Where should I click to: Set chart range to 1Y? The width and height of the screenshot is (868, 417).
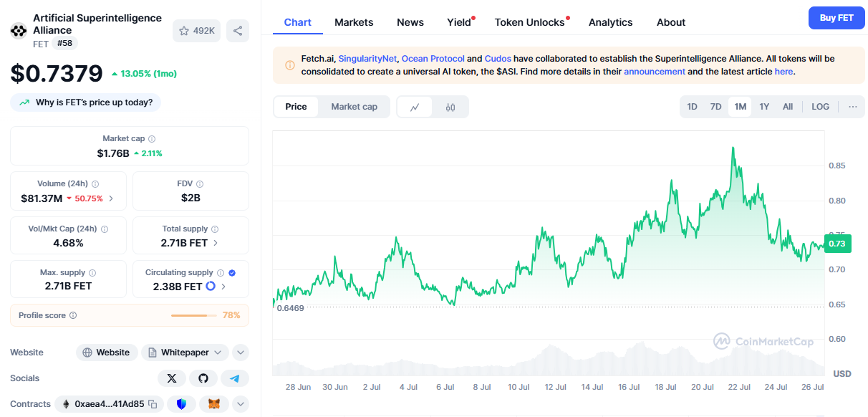click(x=764, y=107)
